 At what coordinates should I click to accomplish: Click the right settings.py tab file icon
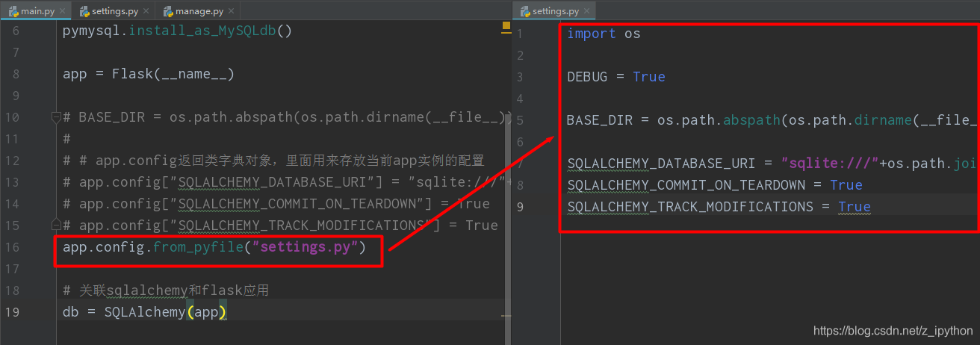pos(525,12)
